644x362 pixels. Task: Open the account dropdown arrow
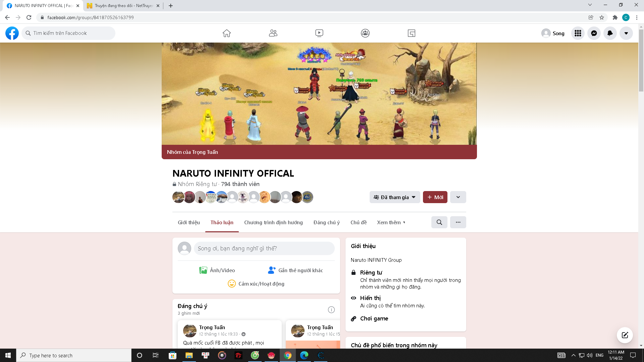coord(626,33)
